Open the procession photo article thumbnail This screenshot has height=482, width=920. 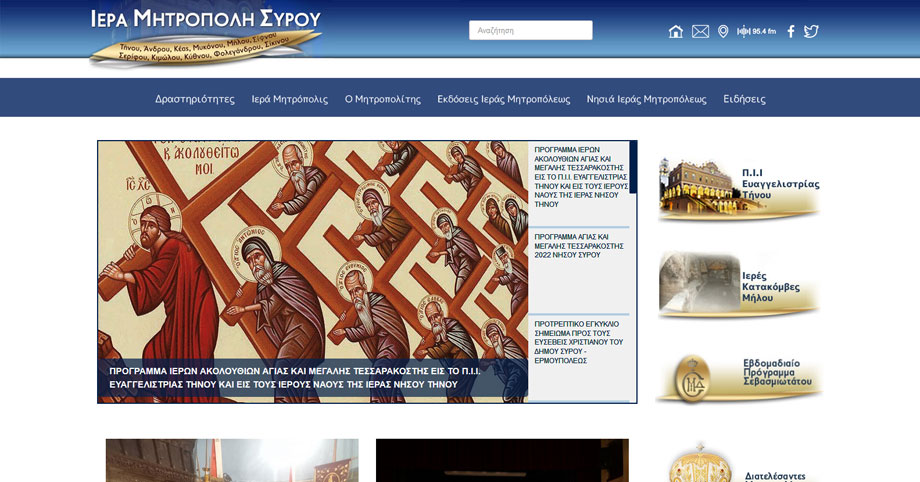(232, 460)
